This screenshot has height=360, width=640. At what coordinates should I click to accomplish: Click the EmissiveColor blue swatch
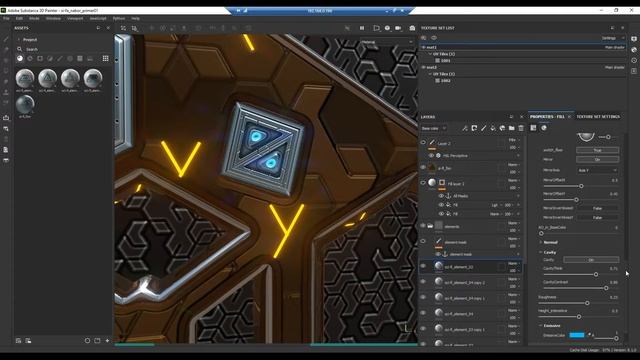click(x=577, y=335)
